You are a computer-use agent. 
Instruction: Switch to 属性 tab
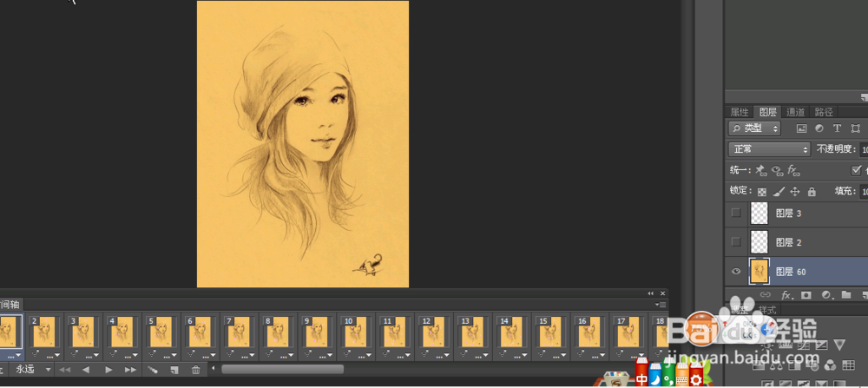[740, 112]
